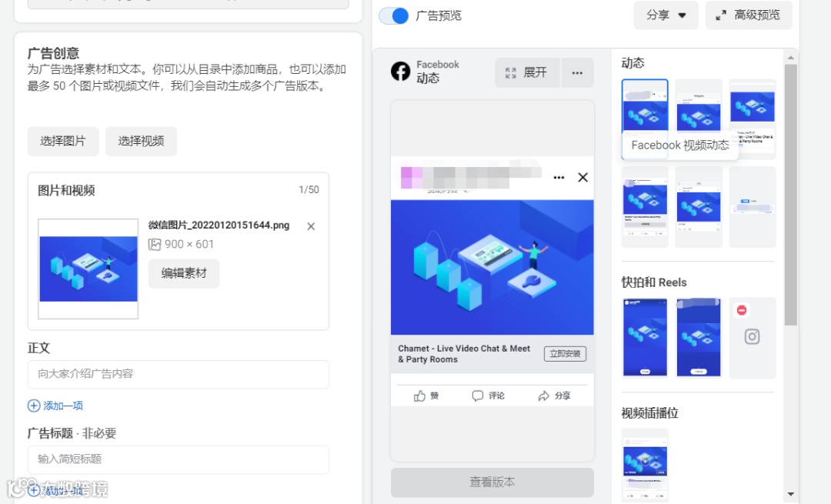The height and width of the screenshot is (504, 831).
Task: Focus the 广告标题 input field
Action: pos(178,459)
